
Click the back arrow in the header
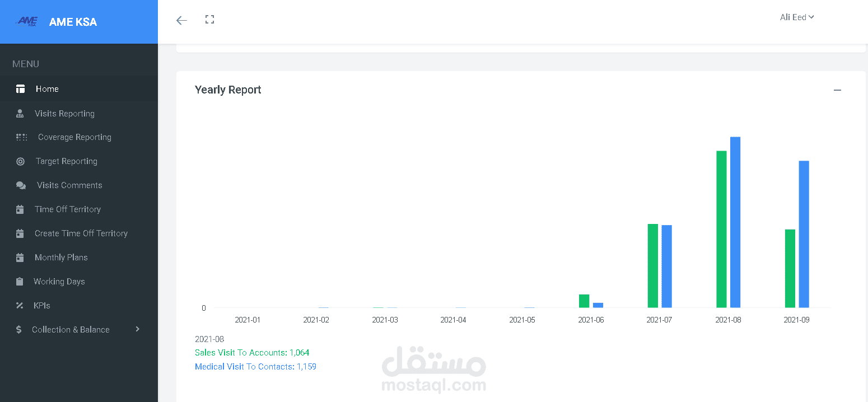(181, 20)
